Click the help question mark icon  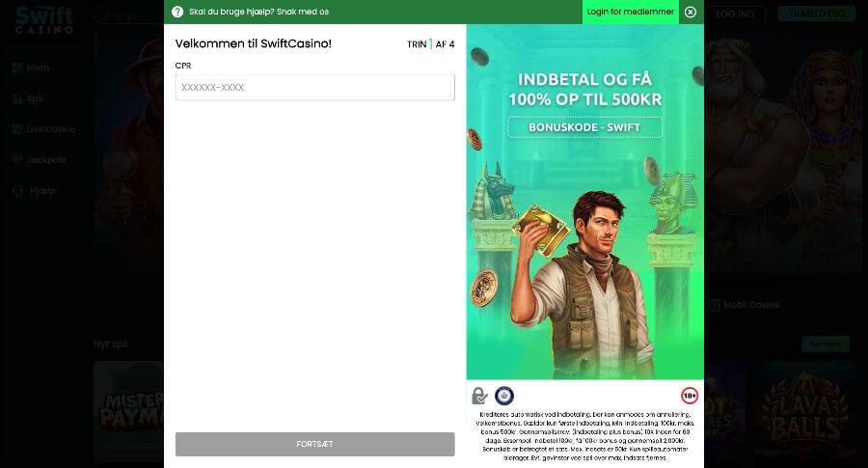177,12
